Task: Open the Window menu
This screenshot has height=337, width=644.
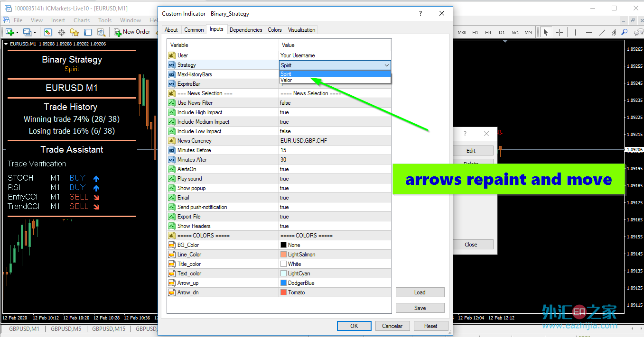Action: [x=131, y=20]
